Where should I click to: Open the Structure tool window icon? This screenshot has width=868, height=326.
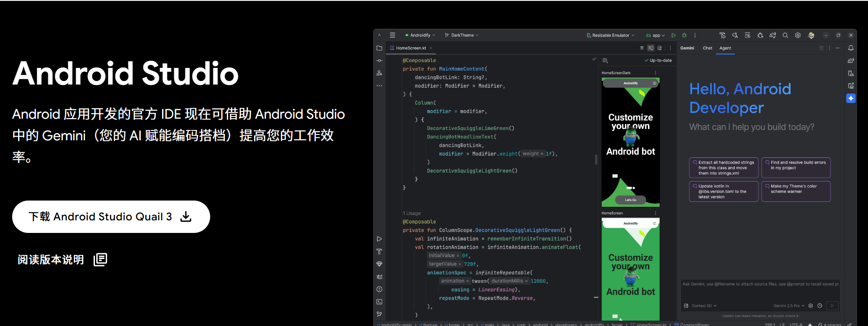(379, 73)
